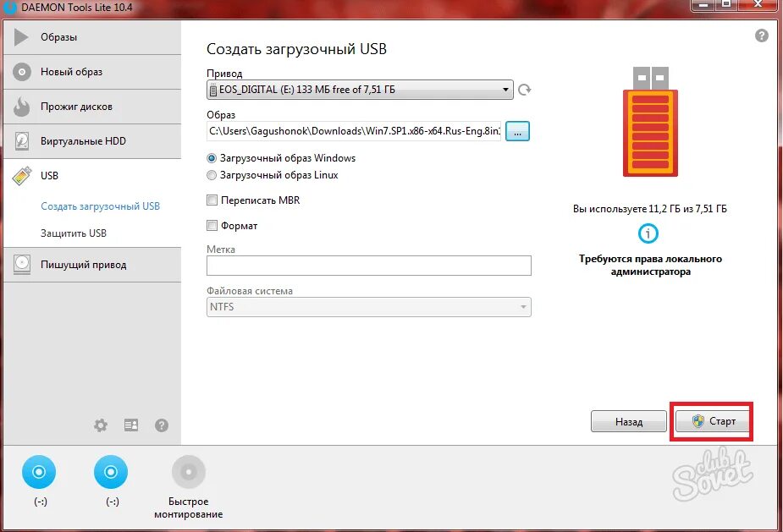Open the Пишущий привод section

point(92,265)
